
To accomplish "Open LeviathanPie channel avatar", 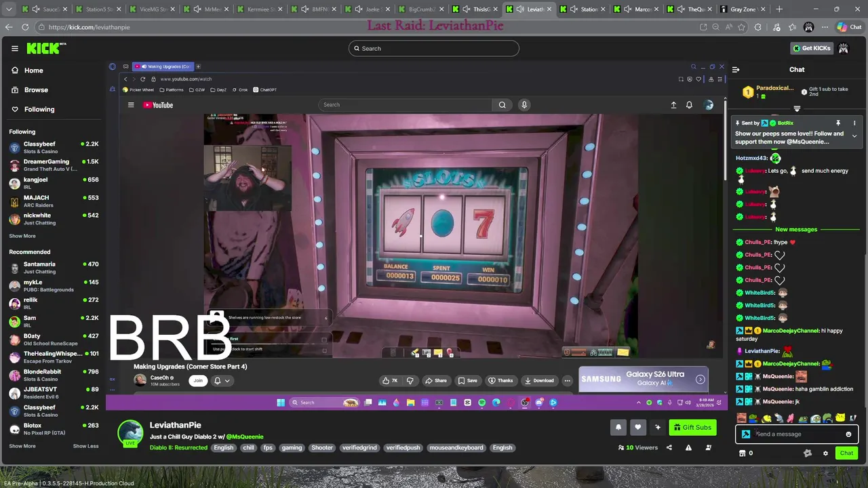I will [130, 433].
